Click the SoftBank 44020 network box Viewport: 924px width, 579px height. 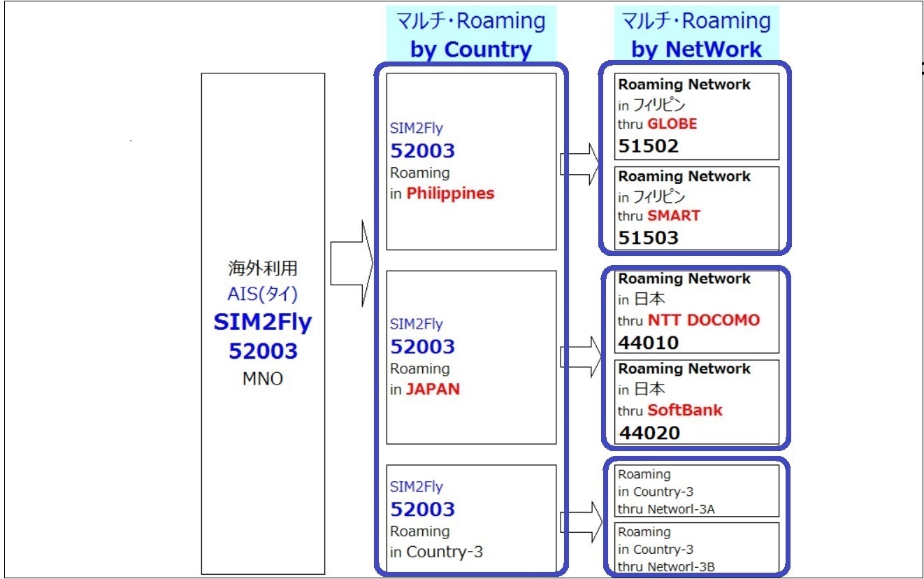697,402
